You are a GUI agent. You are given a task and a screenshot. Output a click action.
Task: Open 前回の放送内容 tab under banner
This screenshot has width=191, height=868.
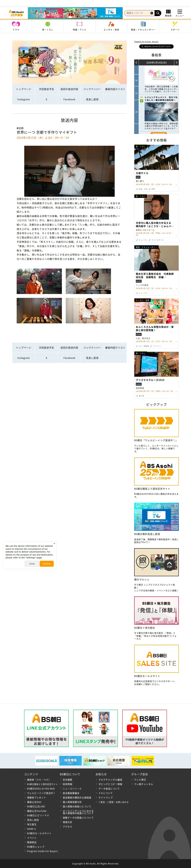point(69,89)
